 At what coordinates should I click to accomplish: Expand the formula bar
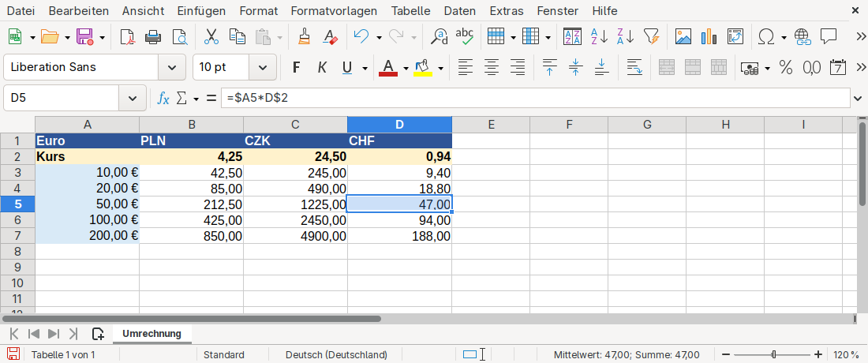pos(857,98)
